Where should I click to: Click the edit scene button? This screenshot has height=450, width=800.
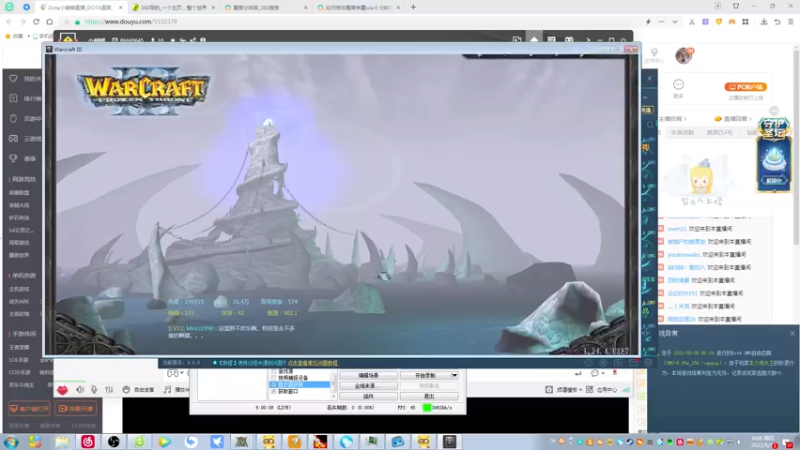pyautogui.click(x=368, y=376)
